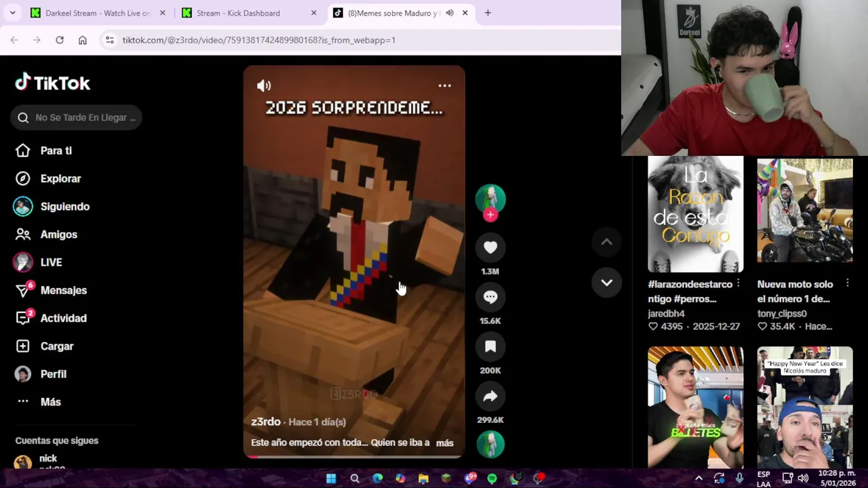Go to next video with down chevron
Viewport: 868px width, 488px height.
click(x=607, y=283)
